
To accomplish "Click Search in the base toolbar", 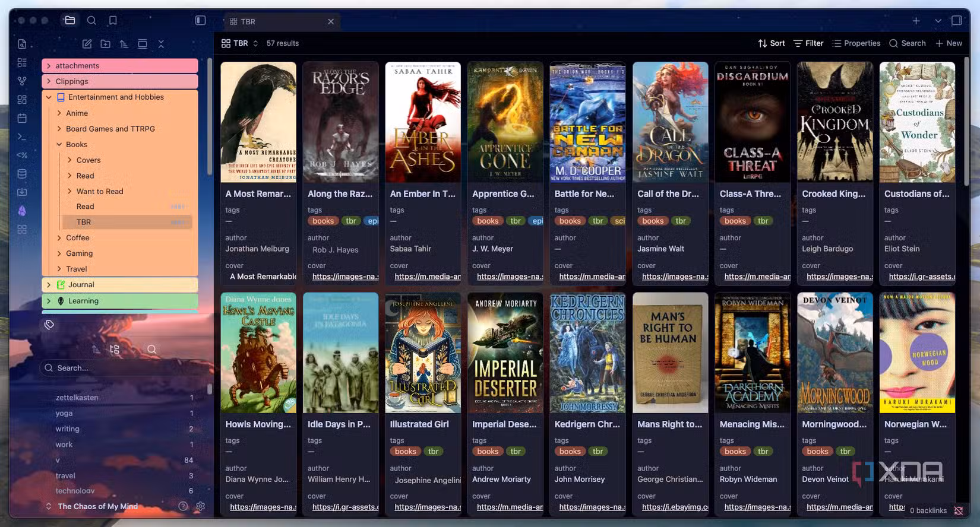I will coord(908,43).
